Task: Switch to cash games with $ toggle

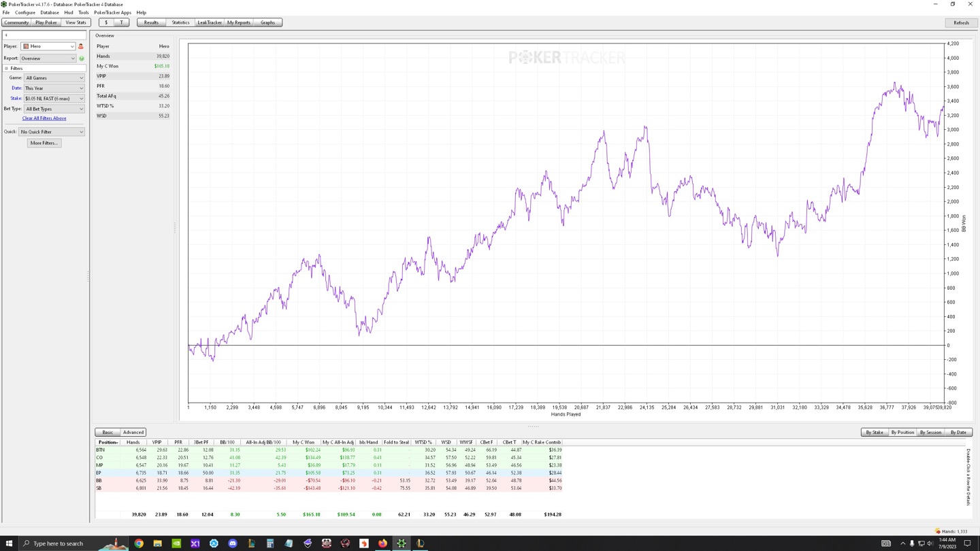Action: tap(106, 22)
